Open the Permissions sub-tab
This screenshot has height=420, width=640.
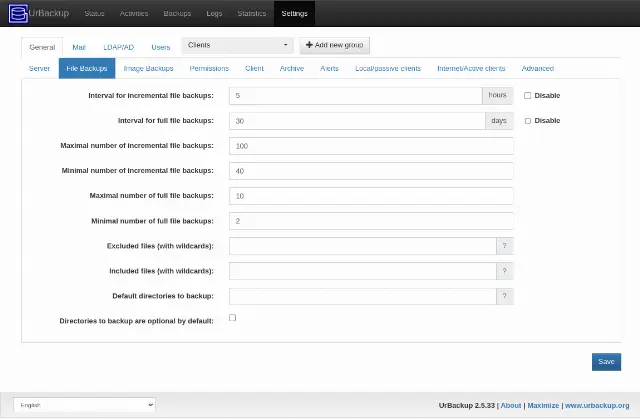[209, 69]
